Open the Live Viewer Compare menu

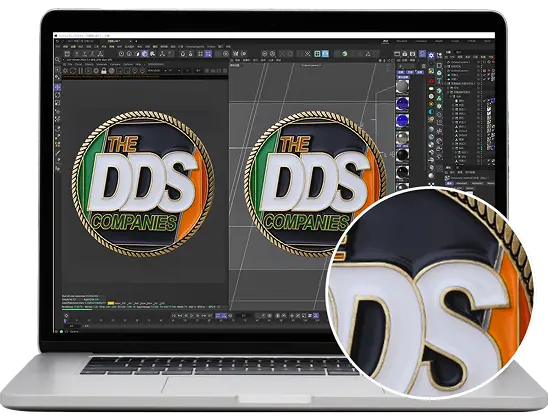115,65
